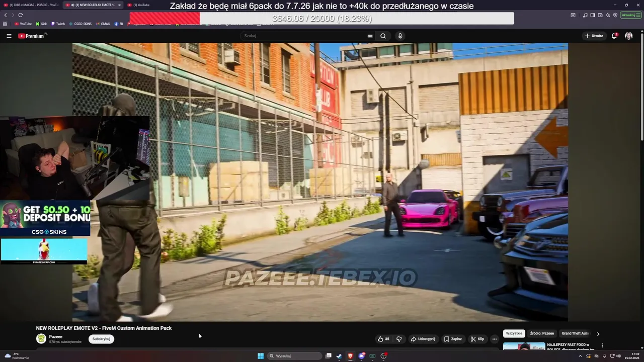Toggle the browser sidebar panel icon

(593, 15)
